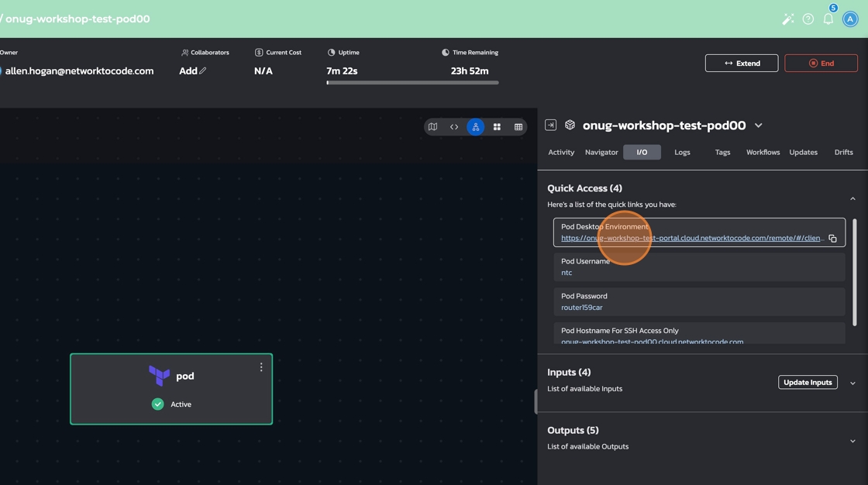Open the notifications bell icon
The width and height of the screenshot is (868, 485).
click(828, 19)
